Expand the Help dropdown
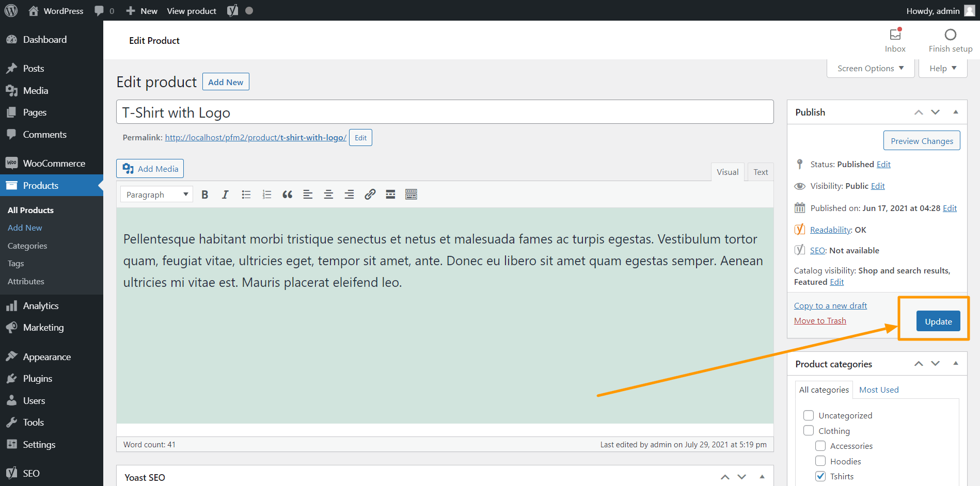The width and height of the screenshot is (980, 486). [943, 68]
